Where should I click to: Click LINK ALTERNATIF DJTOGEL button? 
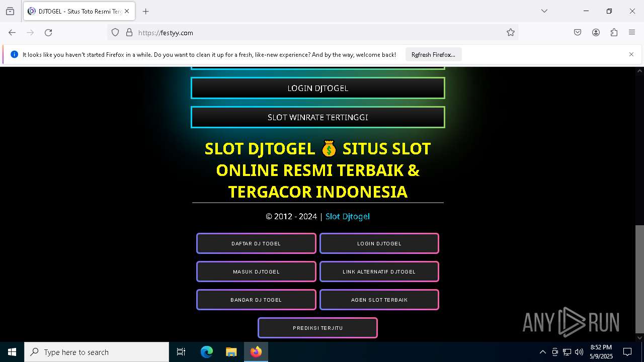tap(379, 271)
